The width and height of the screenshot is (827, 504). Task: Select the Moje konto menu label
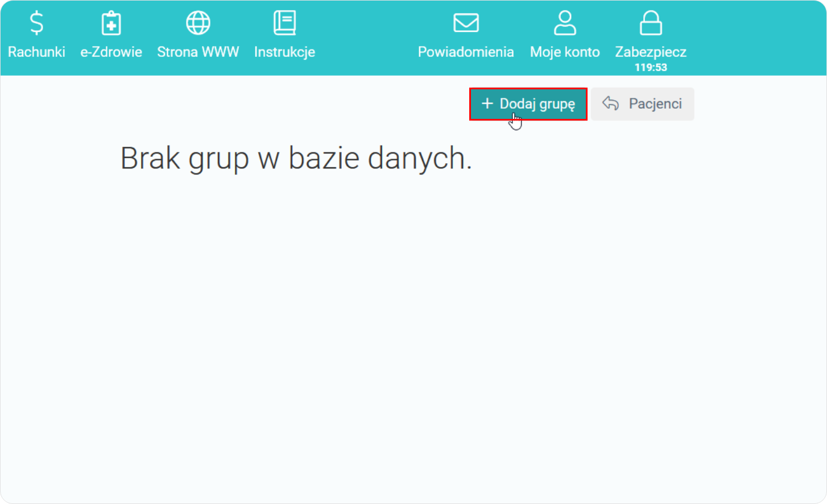tap(565, 52)
